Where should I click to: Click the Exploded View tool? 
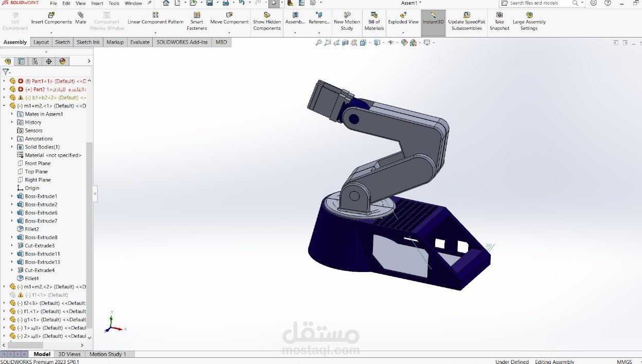[403, 19]
